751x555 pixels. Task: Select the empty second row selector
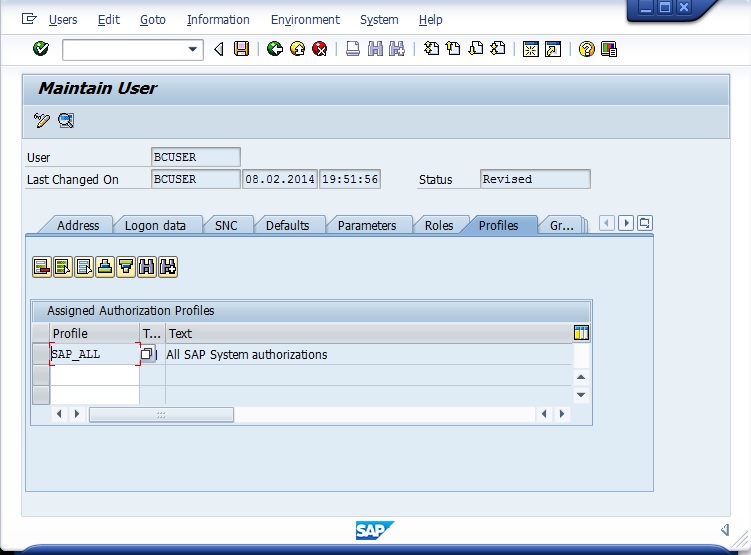[41, 374]
